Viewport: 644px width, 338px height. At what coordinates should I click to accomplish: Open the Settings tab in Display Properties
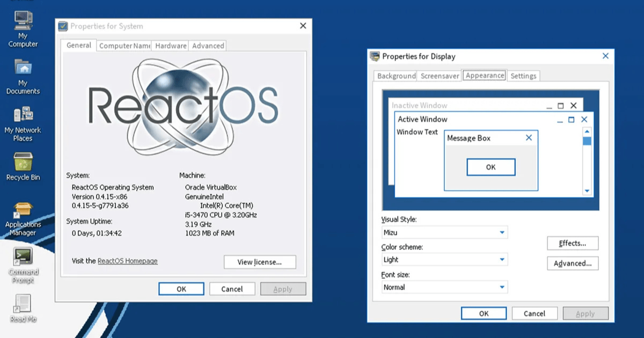point(524,76)
